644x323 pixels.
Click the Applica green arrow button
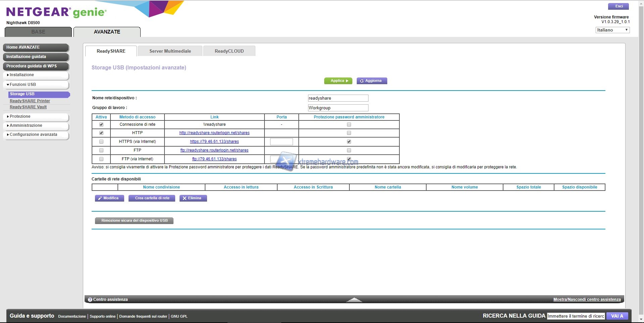click(x=338, y=81)
